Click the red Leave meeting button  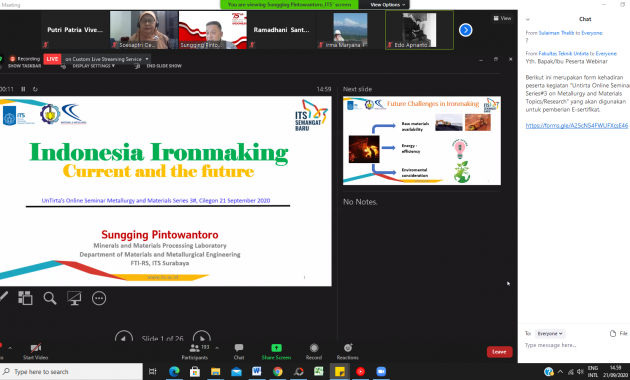(x=499, y=352)
